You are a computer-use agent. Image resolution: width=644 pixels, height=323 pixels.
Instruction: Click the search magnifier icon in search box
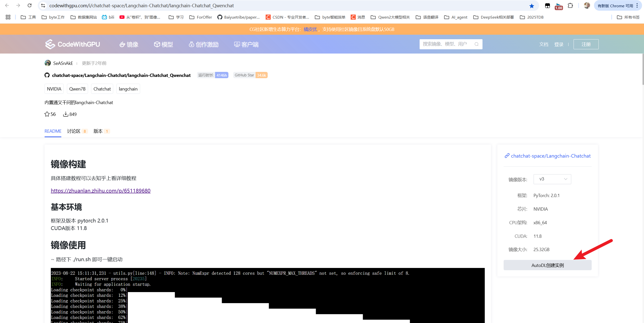pos(476,44)
